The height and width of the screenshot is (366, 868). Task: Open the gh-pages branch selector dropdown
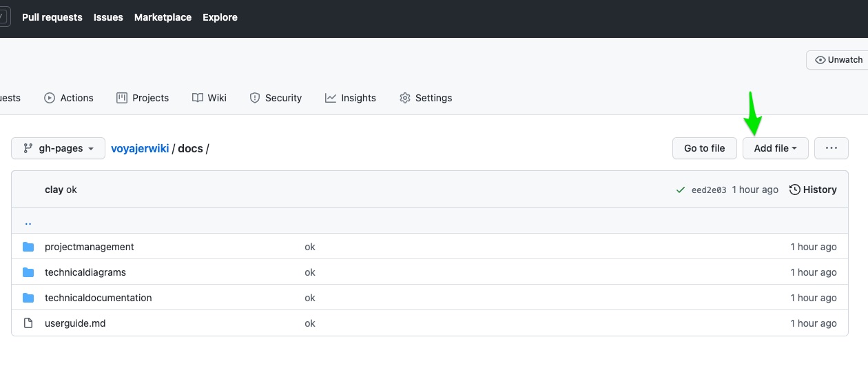[x=59, y=148]
